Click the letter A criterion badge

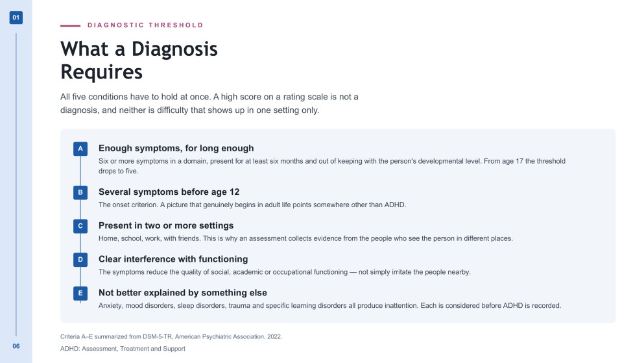click(x=80, y=149)
